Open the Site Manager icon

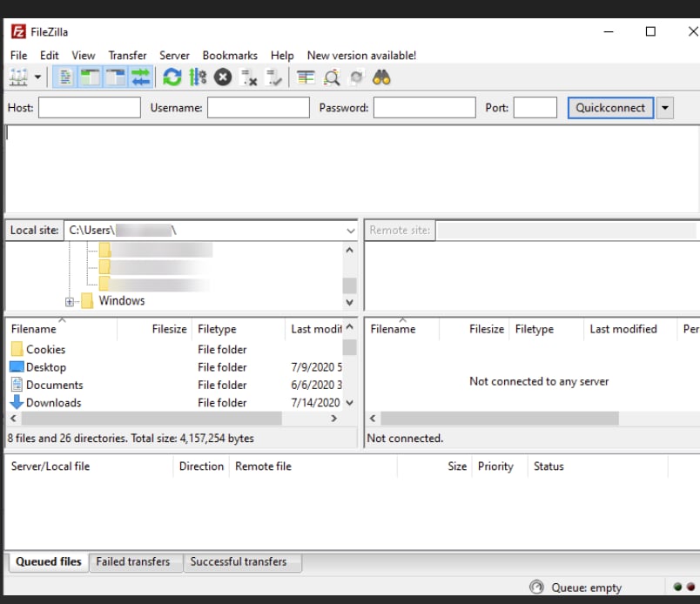19,77
